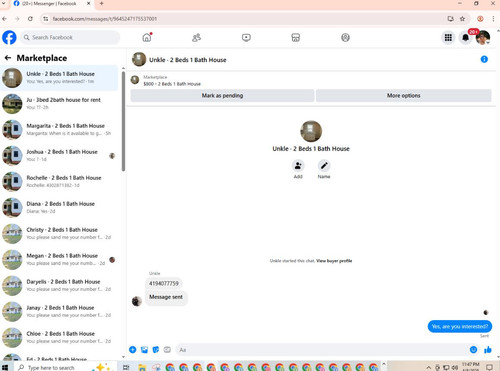Open the Marketplace storefront icon
500x371 pixels.
(296, 37)
